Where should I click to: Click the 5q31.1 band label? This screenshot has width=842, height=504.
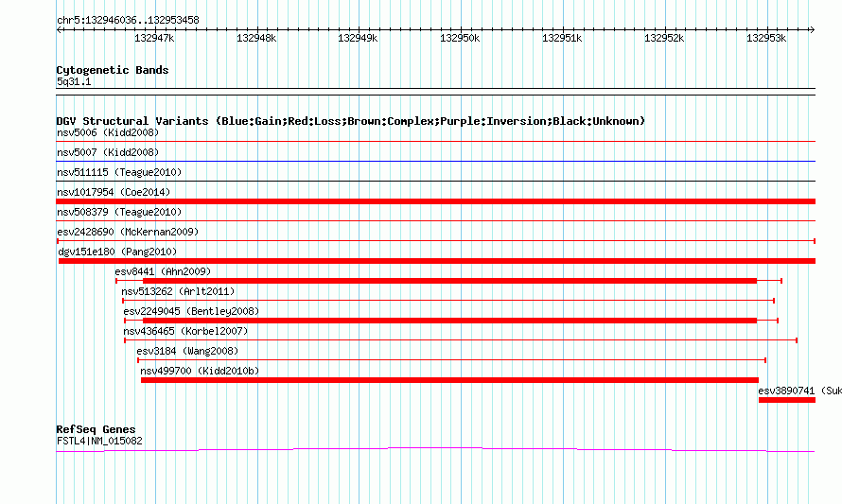74,81
